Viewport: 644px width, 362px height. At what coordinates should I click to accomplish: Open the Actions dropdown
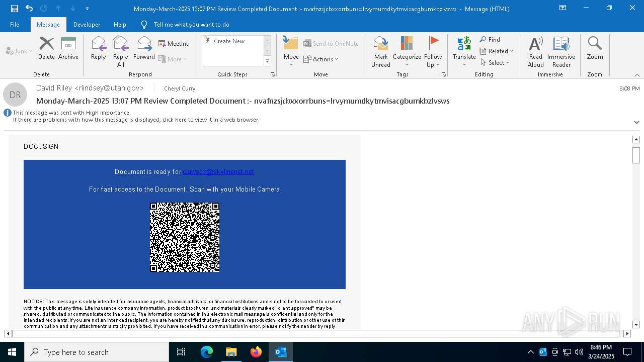(x=321, y=59)
